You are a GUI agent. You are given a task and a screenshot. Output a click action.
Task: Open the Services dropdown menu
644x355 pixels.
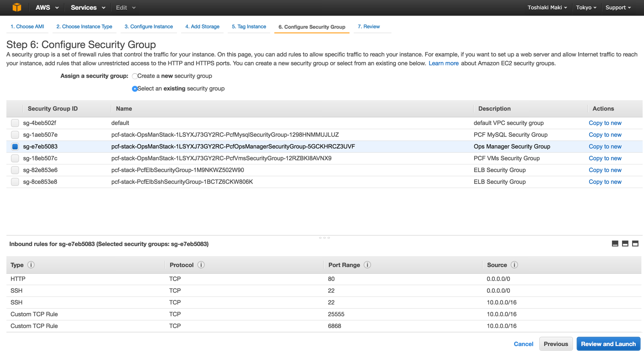[88, 8]
